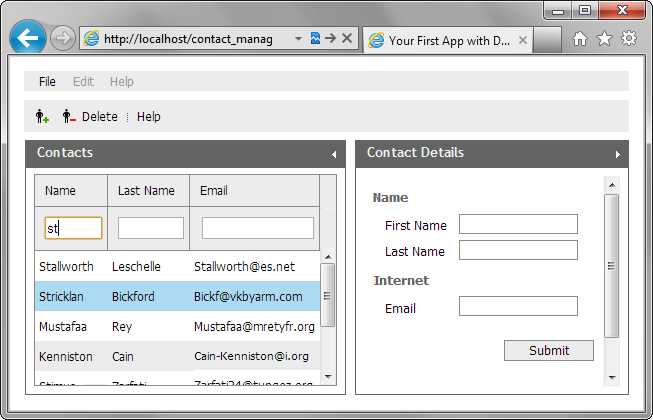653x420 pixels.
Task: Click the compatibility view icon in address bar
Action: coord(315,38)
